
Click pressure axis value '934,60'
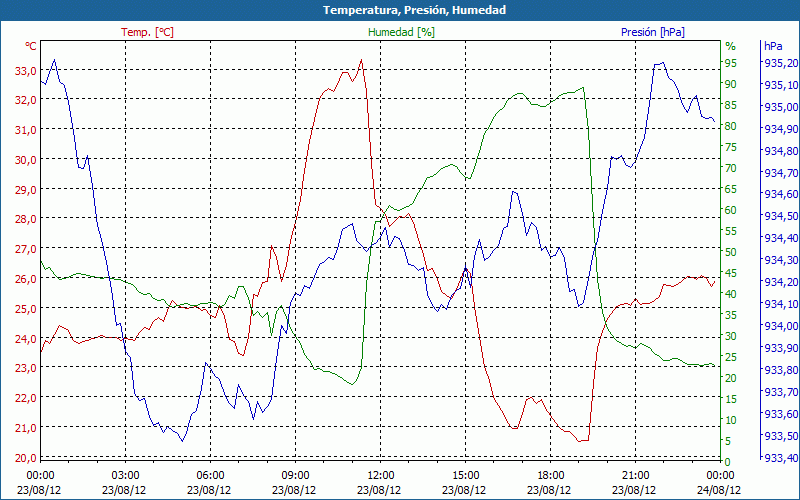click(781, 194)
